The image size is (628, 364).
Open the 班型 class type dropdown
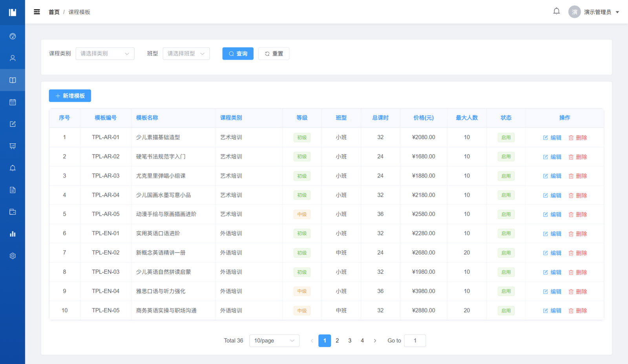[186, 53]
